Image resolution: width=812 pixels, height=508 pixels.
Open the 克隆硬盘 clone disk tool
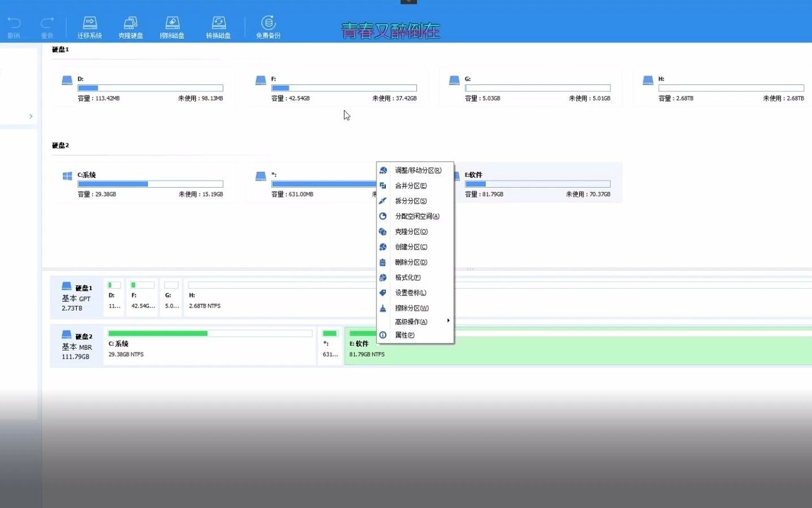(x=131, y=27)
